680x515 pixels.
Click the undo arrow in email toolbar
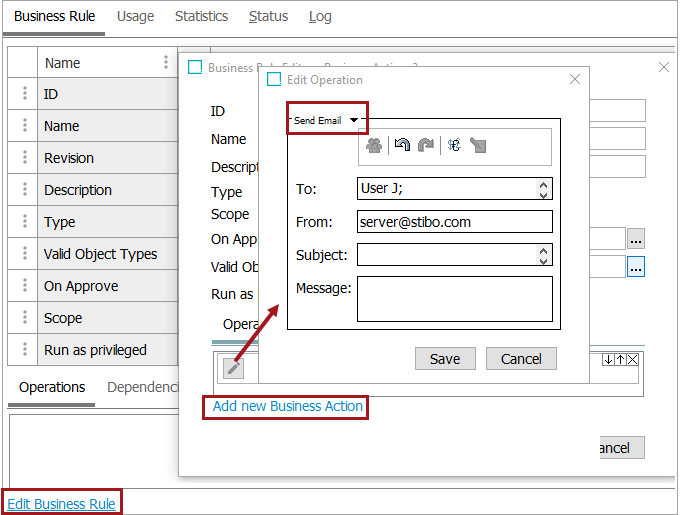pyautogui.click(x=402, y=146)
